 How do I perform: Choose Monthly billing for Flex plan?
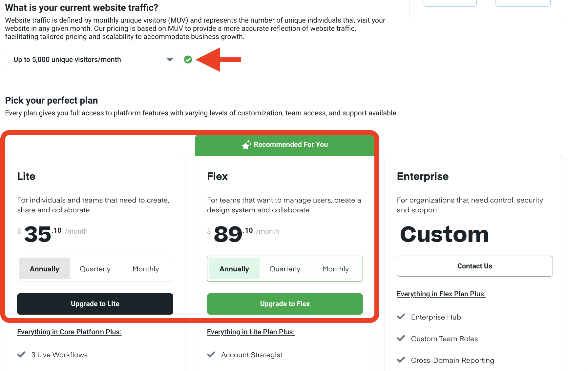[x=335, y=269]
